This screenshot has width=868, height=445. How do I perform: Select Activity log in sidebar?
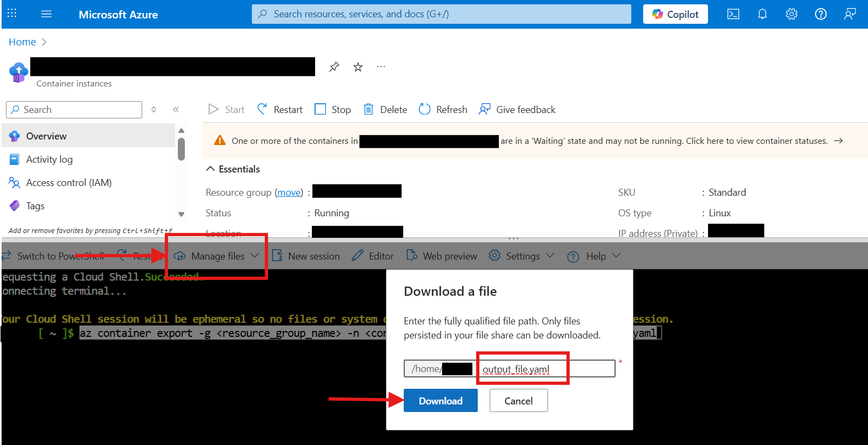point(49,160)
